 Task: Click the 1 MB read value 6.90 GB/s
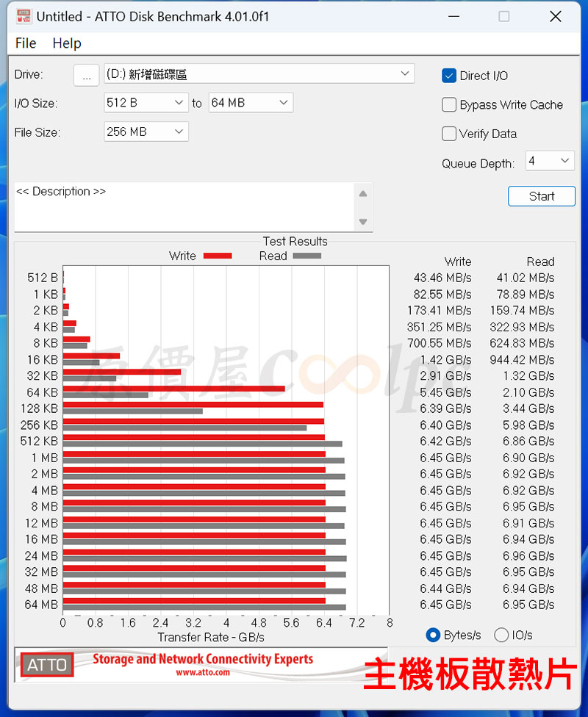click(x=528, y=458)
